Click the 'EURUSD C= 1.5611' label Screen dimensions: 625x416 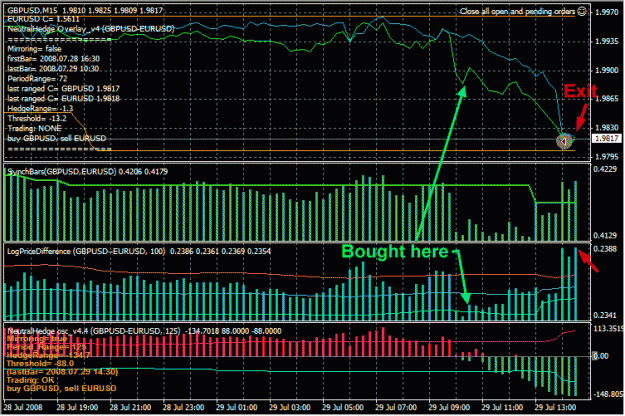coord(43,19)
